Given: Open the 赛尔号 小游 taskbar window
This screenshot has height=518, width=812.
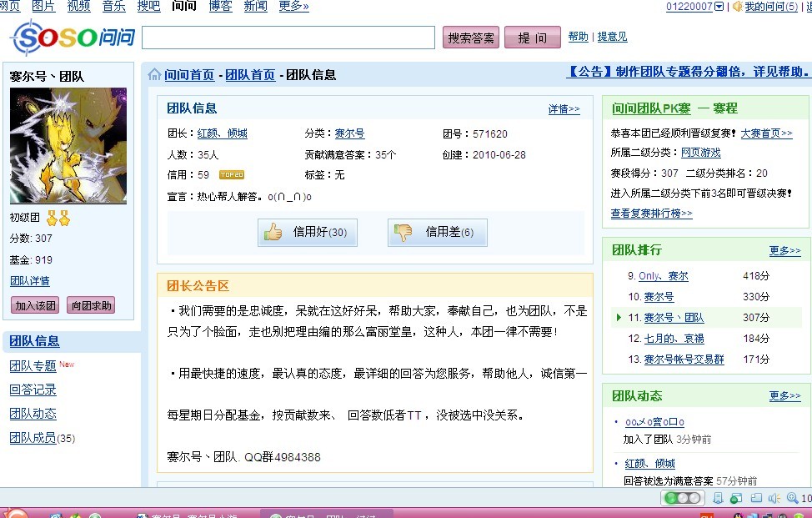Looking at the screenshot, I should [187, 515].
